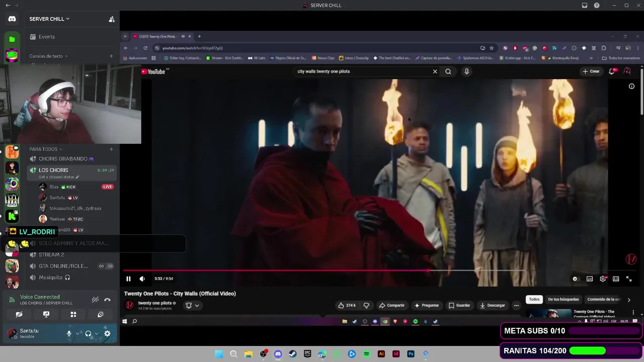Screen dimensions: 644x362
Task: Switch YouTube player to theater mode
Action: tap(616, 279)
